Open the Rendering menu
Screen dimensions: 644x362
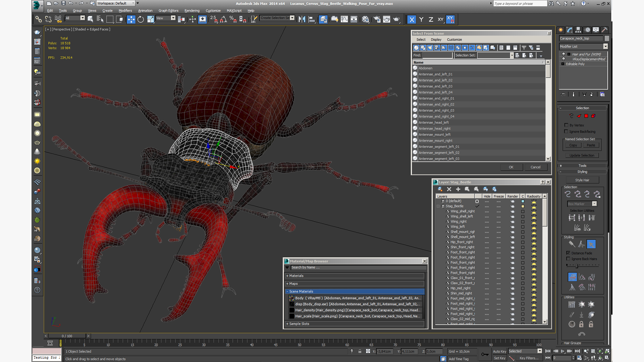click(x=192, y=11)
